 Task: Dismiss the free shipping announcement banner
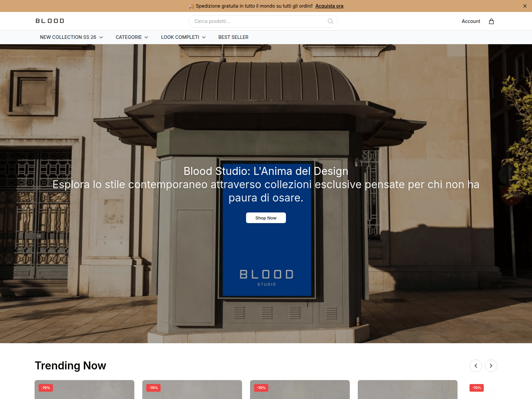coord(525,6)
